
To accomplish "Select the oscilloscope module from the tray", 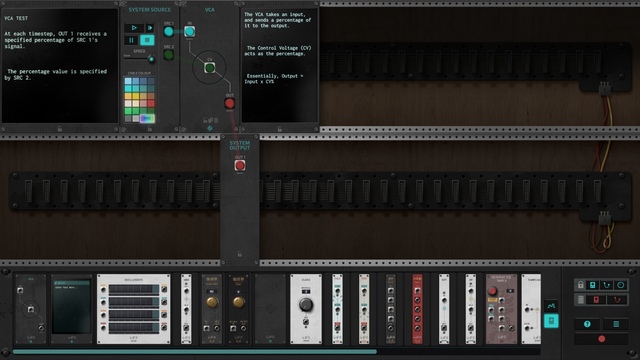I will (x=133, y=309).
